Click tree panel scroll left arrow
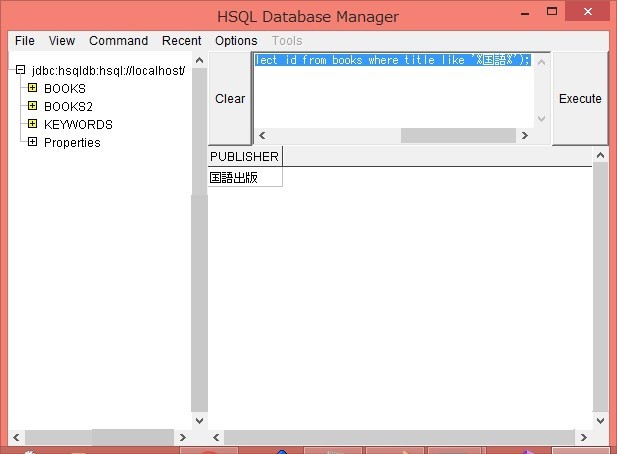 16,437
